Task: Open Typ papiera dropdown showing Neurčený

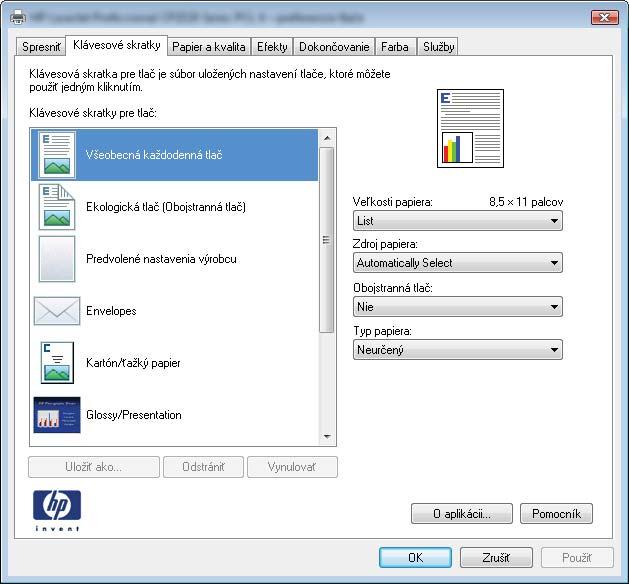Action: [458, 350]
